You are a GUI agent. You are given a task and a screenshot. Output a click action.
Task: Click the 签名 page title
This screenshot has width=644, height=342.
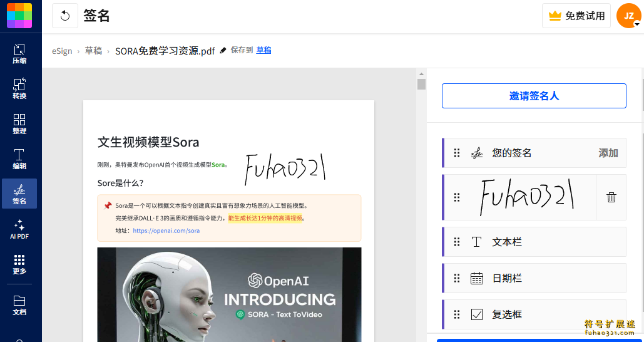click(x=96, y=16)
